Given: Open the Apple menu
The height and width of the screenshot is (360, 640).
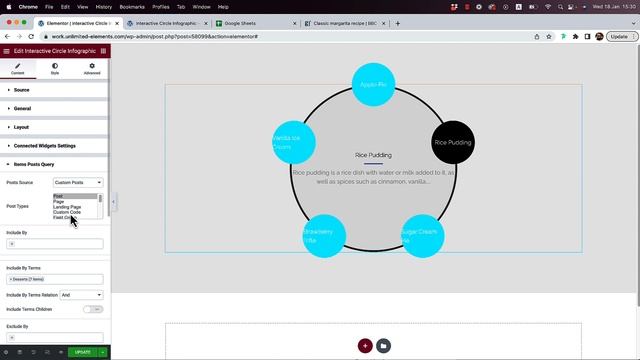Looking at the screenshot, I should (x=9, y=7).
